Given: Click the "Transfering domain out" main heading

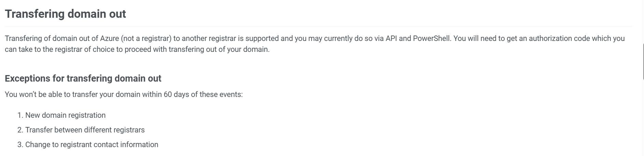Looking at the screenshot, I should tap(65, 14).
